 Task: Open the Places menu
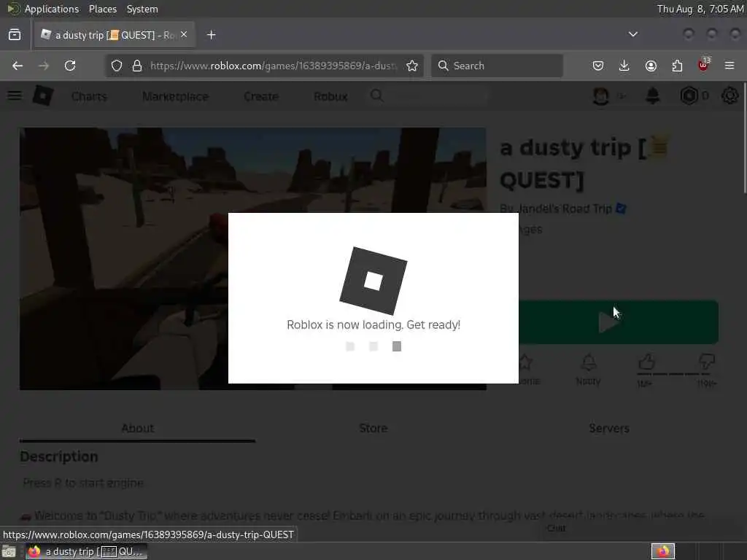coord(102,9)
